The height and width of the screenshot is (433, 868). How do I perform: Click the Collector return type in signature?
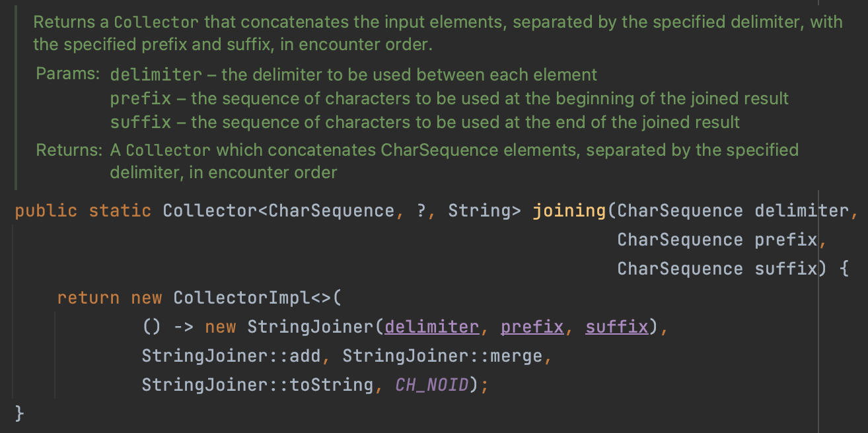coord(209,211)
